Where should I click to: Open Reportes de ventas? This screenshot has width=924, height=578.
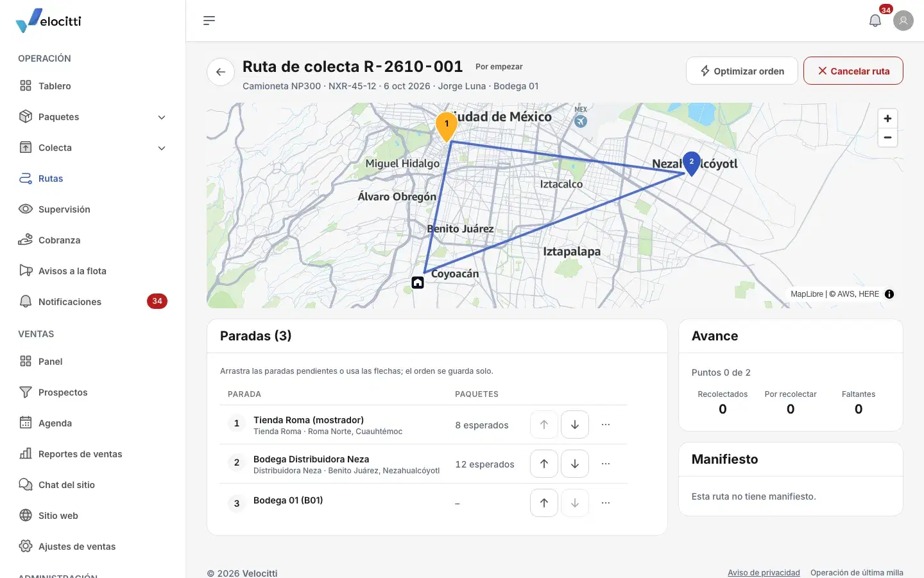pyautogui.click(x=93, y=454)
